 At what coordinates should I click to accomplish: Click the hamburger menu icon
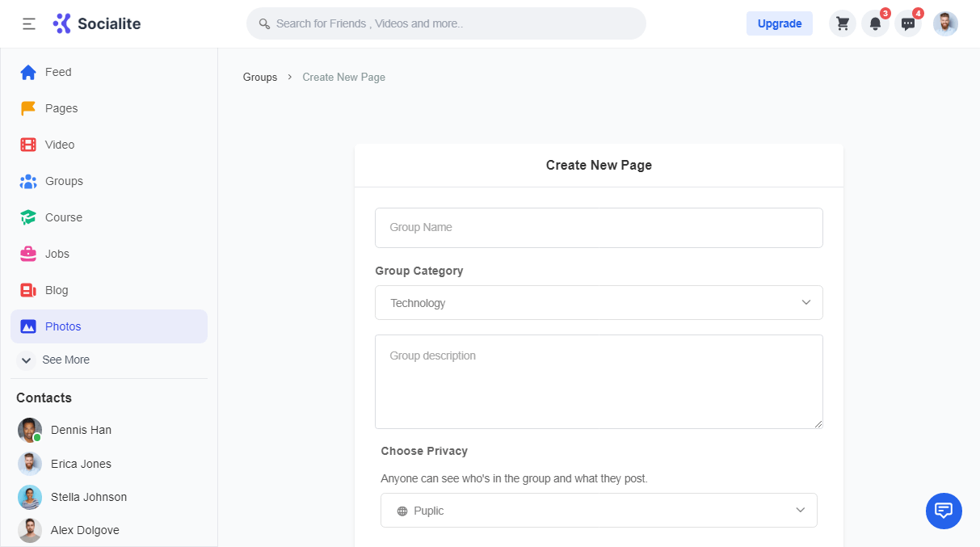coord(29,24)
